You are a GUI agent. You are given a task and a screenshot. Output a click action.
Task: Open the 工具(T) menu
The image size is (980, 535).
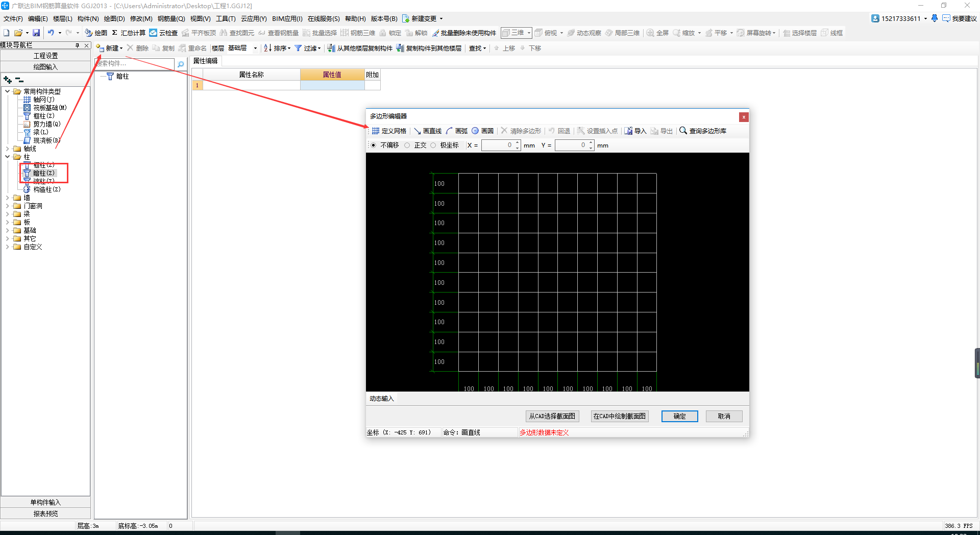pyautogui.click(x=226, y=18)
